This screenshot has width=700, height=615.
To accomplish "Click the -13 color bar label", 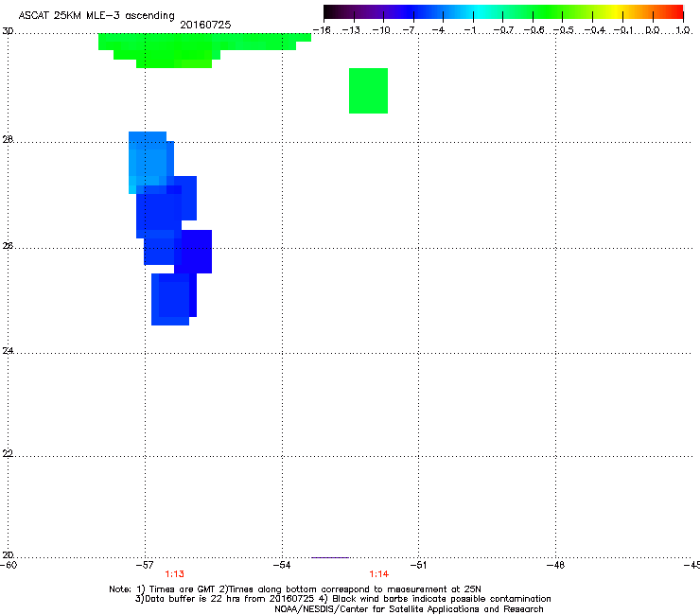I will click(x=351, y=30).
